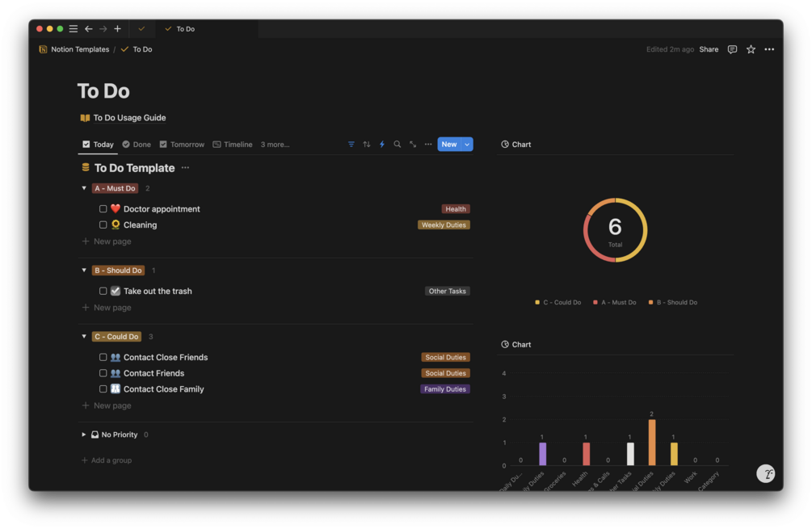
Task: Check off Contact Close Family
Action: click(x=103, y=388)
